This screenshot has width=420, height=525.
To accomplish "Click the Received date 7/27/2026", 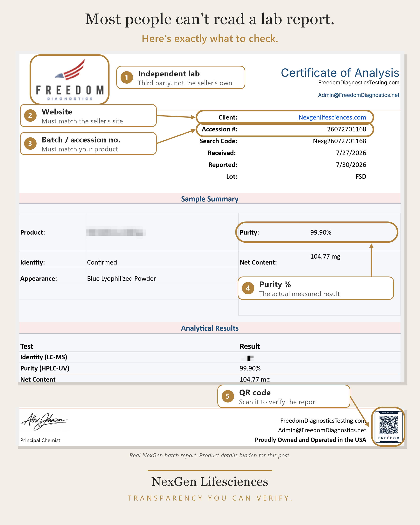I will (351, 153).
